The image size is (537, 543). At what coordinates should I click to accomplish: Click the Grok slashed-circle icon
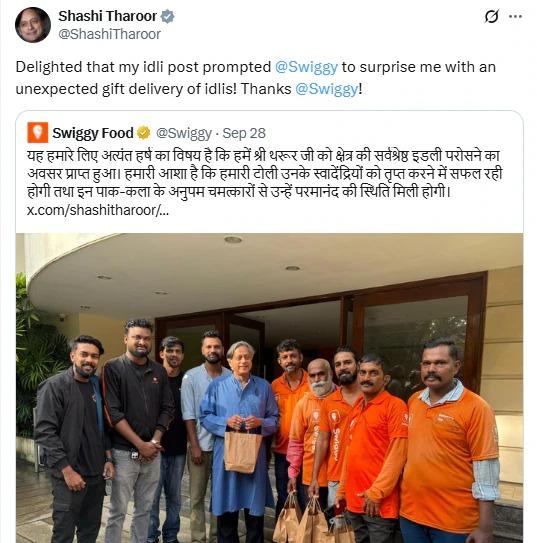[492, 16]
